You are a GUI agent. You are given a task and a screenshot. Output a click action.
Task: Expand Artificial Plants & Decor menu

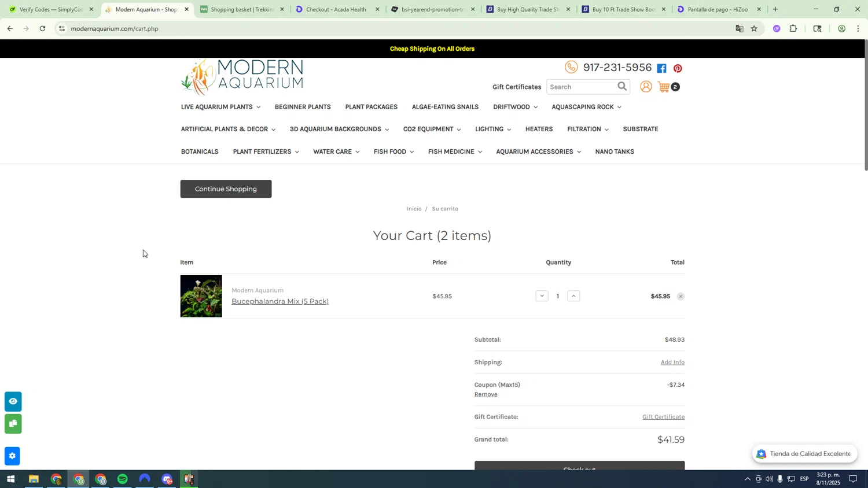click(x=228, y=129)
